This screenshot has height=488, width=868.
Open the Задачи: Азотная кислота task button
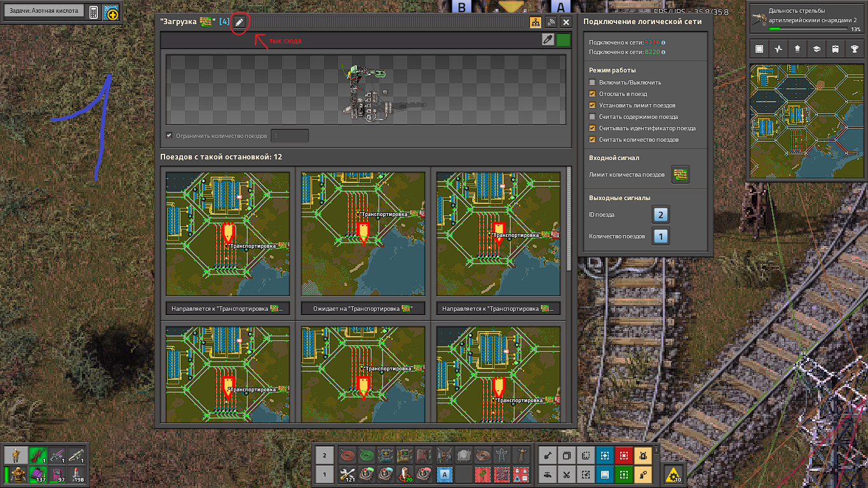coord(44,11)
